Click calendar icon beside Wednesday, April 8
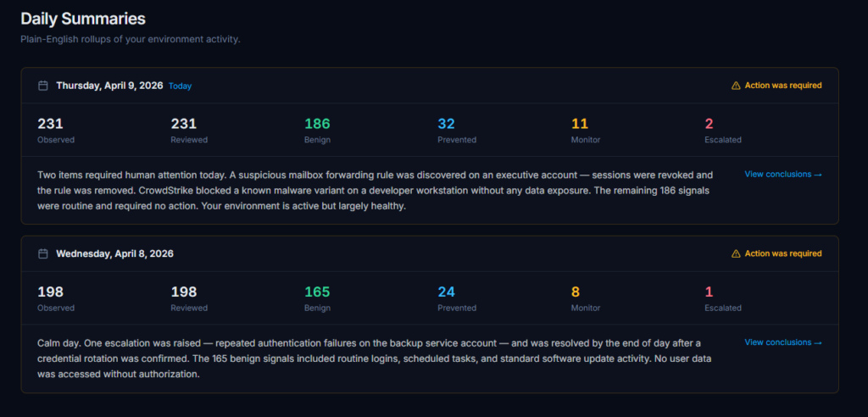Viewport: 868px width, 417px height. 43,253
